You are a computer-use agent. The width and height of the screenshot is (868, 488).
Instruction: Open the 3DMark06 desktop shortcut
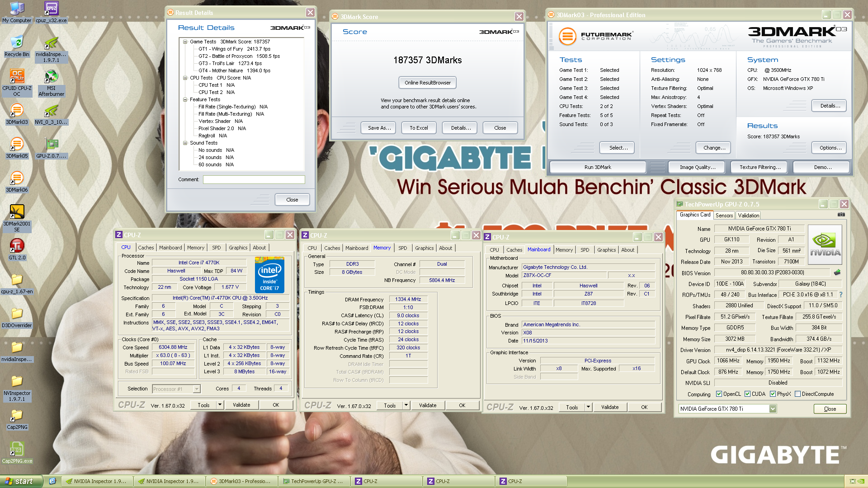[x=17, y=182]
